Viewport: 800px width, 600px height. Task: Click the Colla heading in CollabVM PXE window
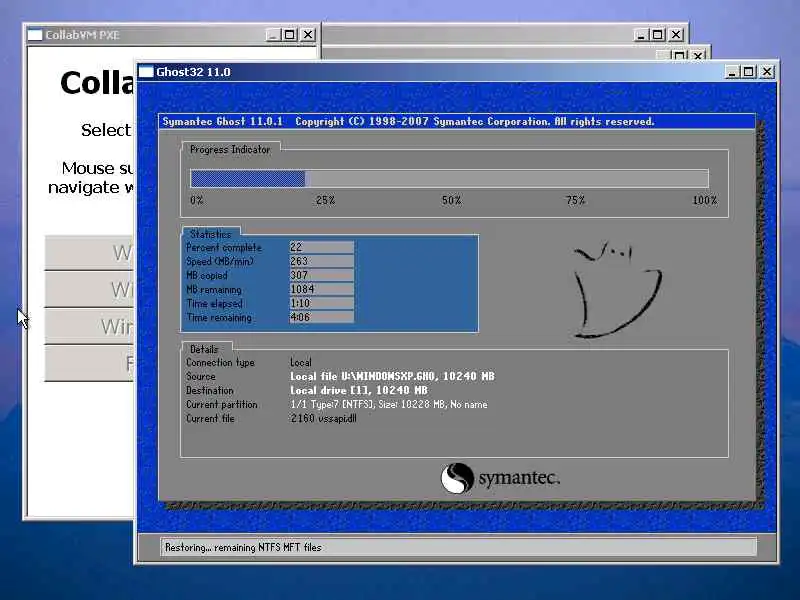pos(97,83)
